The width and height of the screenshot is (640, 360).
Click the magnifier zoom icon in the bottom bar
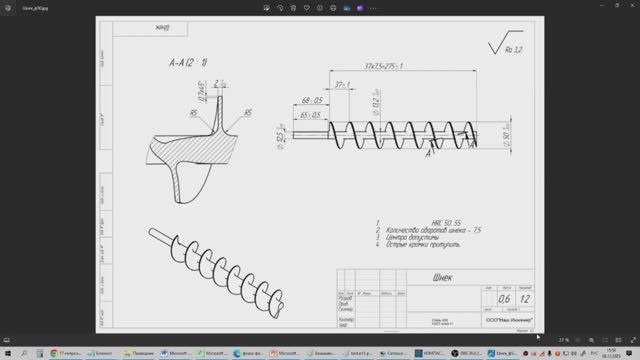(591, 340)
